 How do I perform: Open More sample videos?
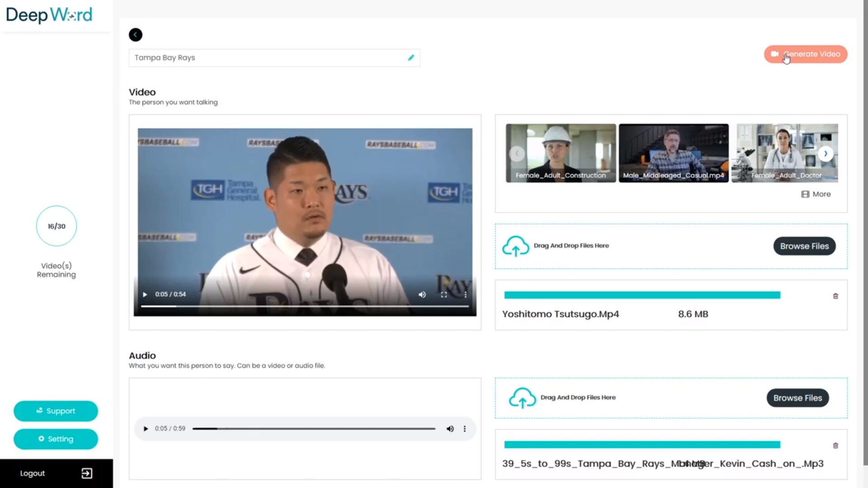[816, 194]
